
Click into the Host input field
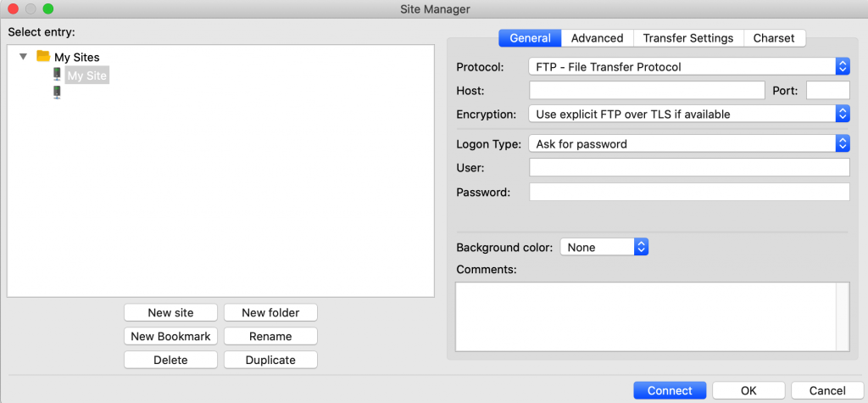647,91
